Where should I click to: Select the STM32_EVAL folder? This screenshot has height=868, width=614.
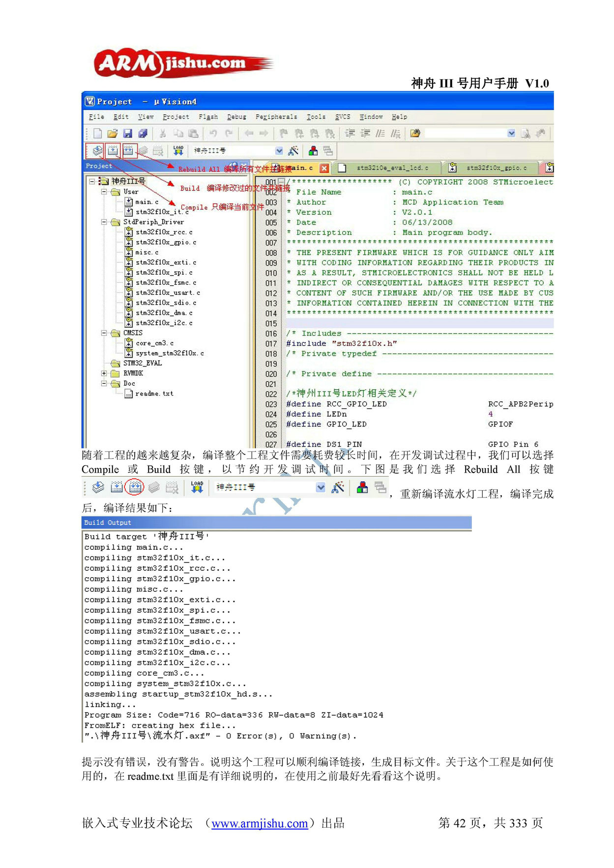(143, 363)
